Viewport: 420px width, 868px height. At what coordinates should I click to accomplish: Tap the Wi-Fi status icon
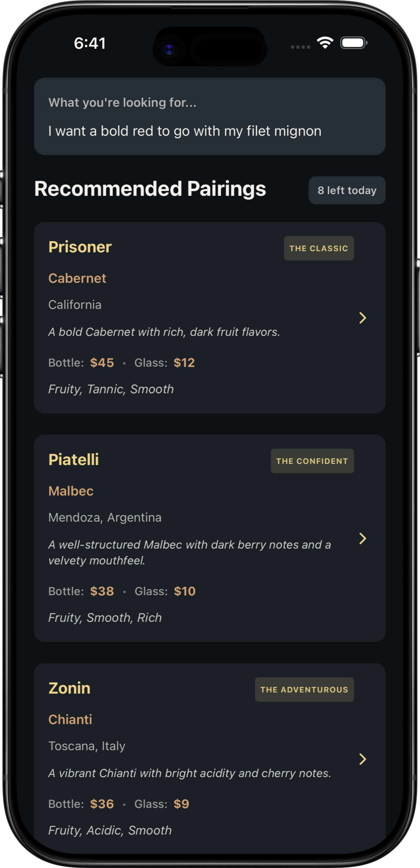[325, 43]
